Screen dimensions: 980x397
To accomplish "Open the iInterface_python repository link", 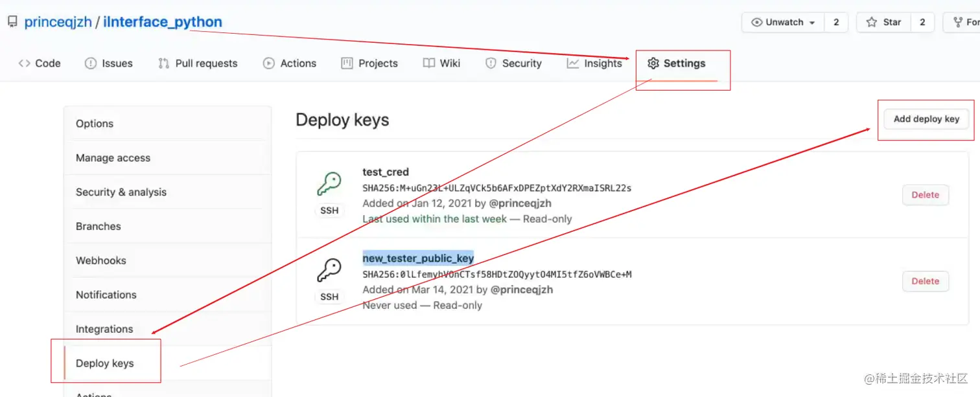I will 163,22.
